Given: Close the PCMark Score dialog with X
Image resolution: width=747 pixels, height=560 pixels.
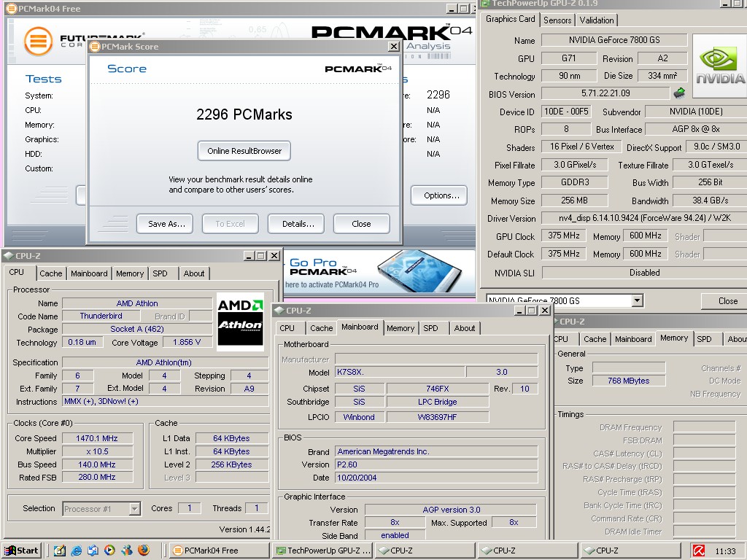Looking at the screenshot, I should point(393,46).
